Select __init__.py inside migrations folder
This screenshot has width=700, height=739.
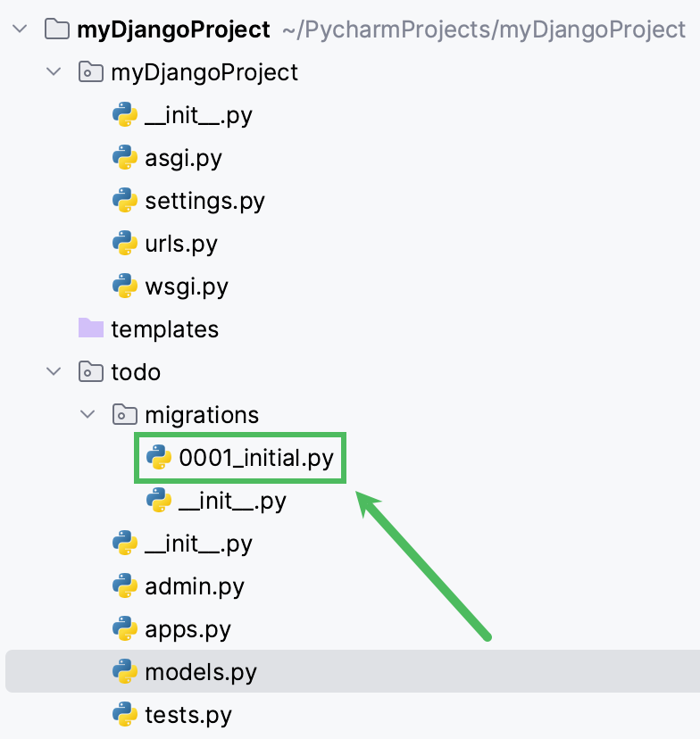[232, 501]
